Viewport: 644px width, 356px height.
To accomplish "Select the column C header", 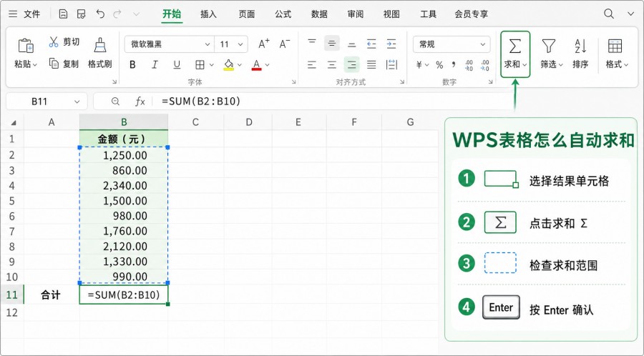I will 195,122.
